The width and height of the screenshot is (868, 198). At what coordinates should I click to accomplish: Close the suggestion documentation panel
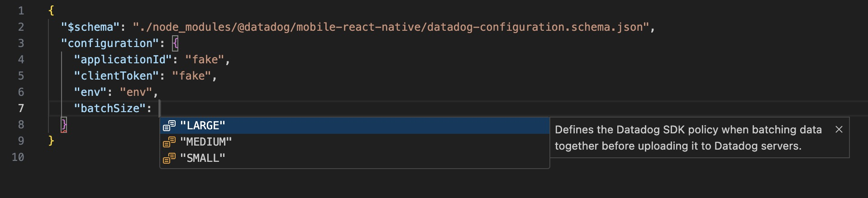click(839, 130)
